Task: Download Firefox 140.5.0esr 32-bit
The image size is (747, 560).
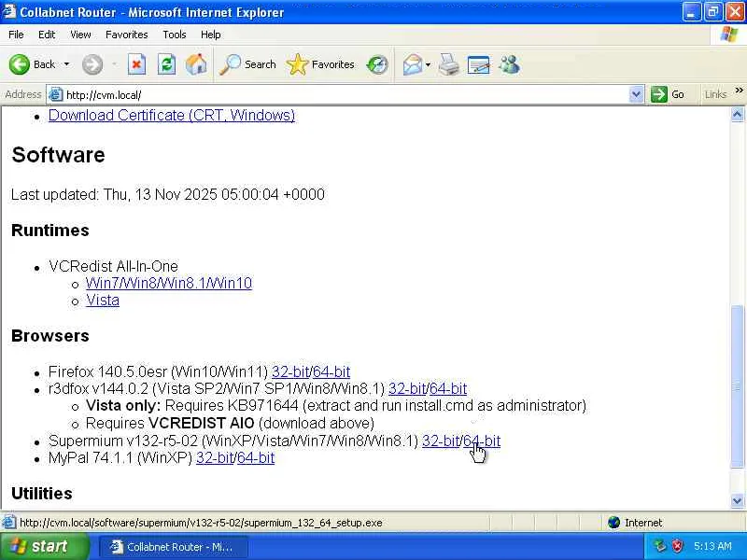Action: 290,371
